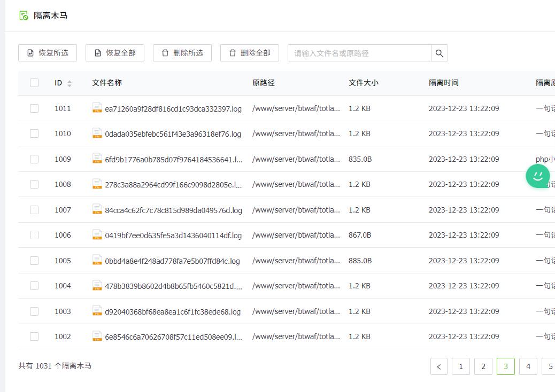The height and width of the screenshot is (392, 555).
Task: Click file icon for 0bbd4a8e4f248ad778fa7e5b07ffd84c.log
Action: point(97,260)
